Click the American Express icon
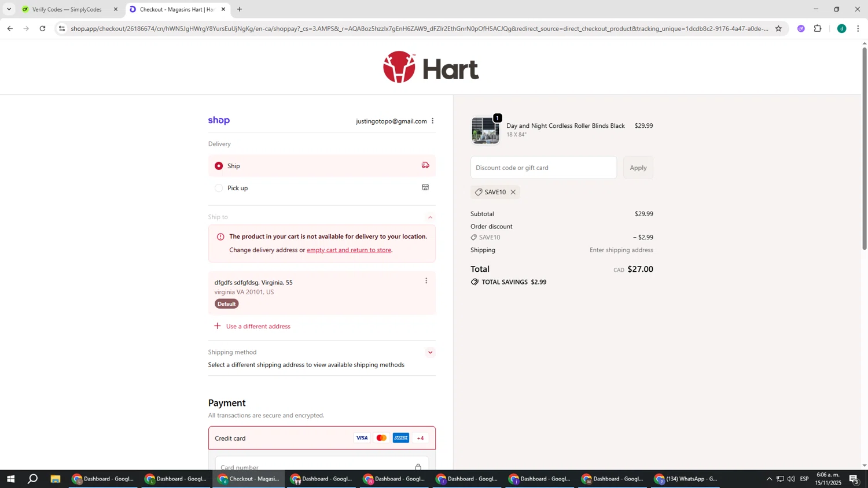The image size is (868, 488). 401,438
